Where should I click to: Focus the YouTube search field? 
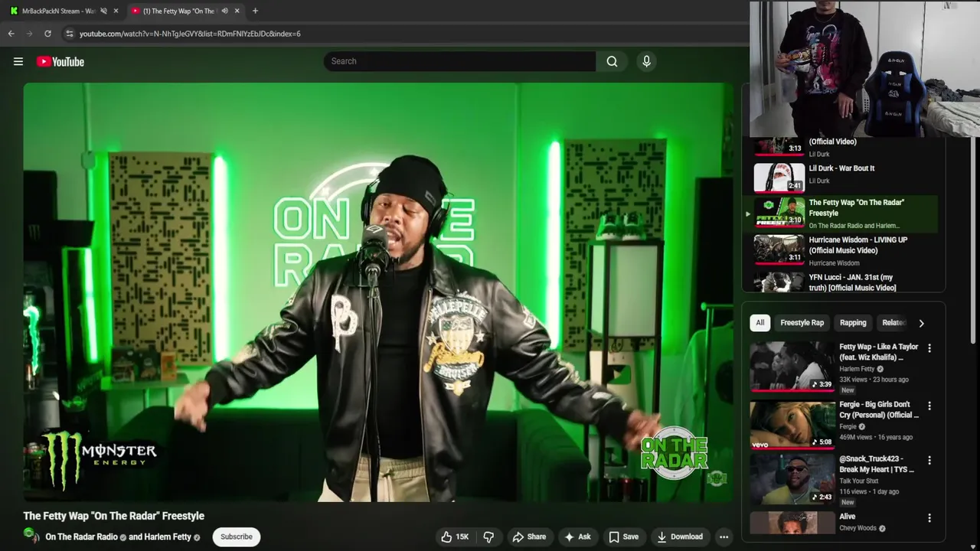click(459, 61)
